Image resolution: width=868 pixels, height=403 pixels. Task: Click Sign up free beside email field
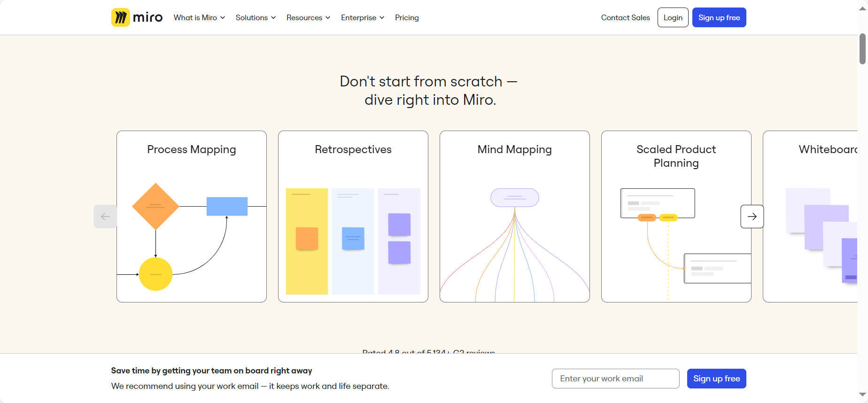pos(717,379)
